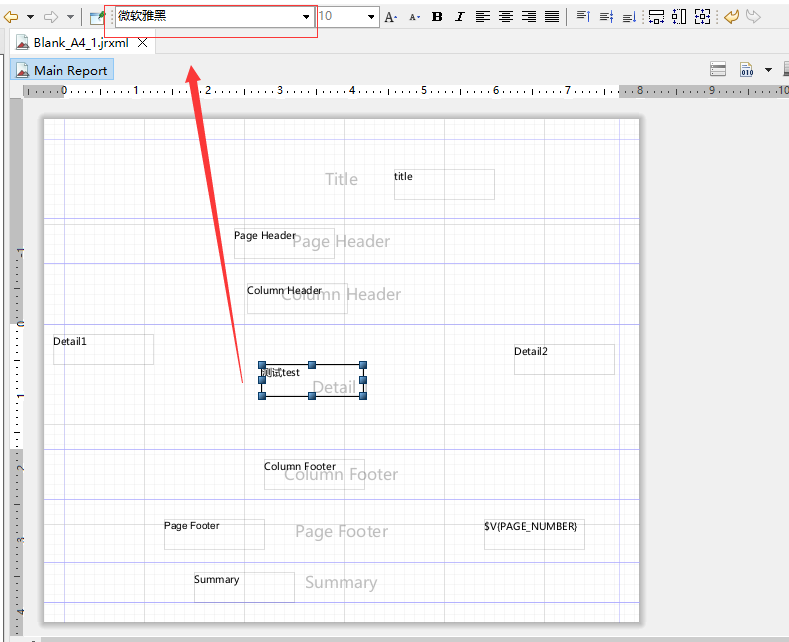The image size is (789, 642).
Task: Set vertical alignment to bottom
Action: 629,17
